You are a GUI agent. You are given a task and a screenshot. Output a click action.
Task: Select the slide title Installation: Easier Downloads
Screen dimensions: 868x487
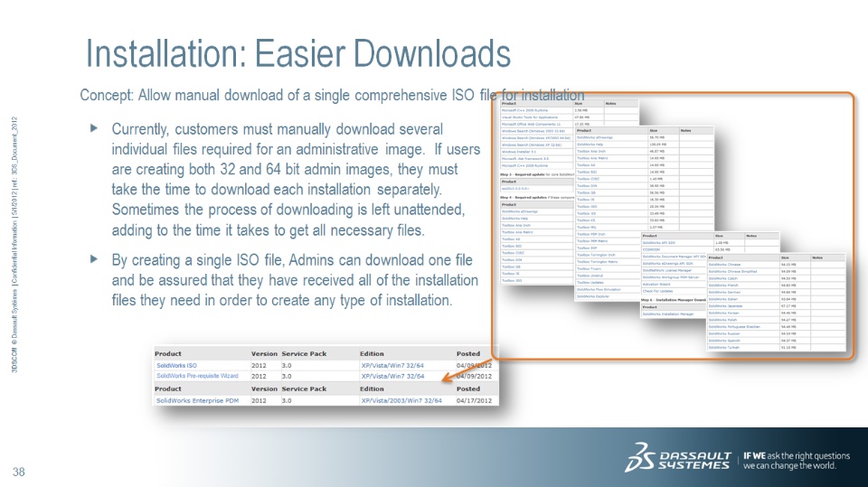tap(298, 53)
